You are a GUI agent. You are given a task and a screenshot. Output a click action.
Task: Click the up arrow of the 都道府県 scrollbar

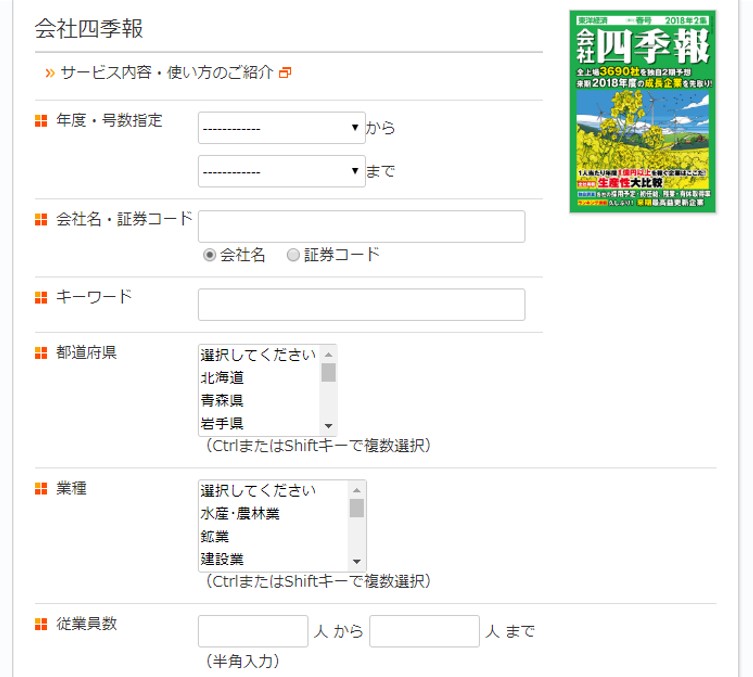pyautogui.click(x=328, y=354)
